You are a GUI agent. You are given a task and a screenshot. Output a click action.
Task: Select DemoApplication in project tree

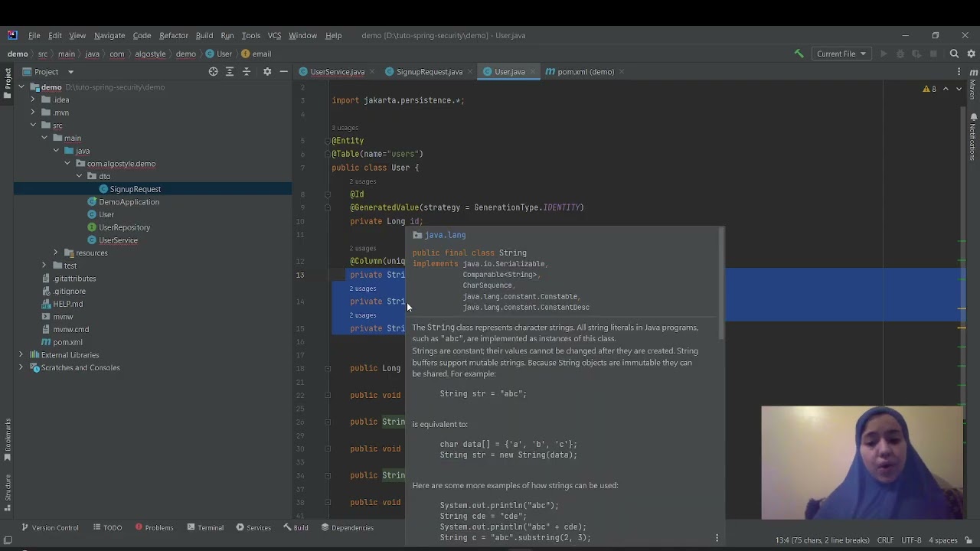129,202
